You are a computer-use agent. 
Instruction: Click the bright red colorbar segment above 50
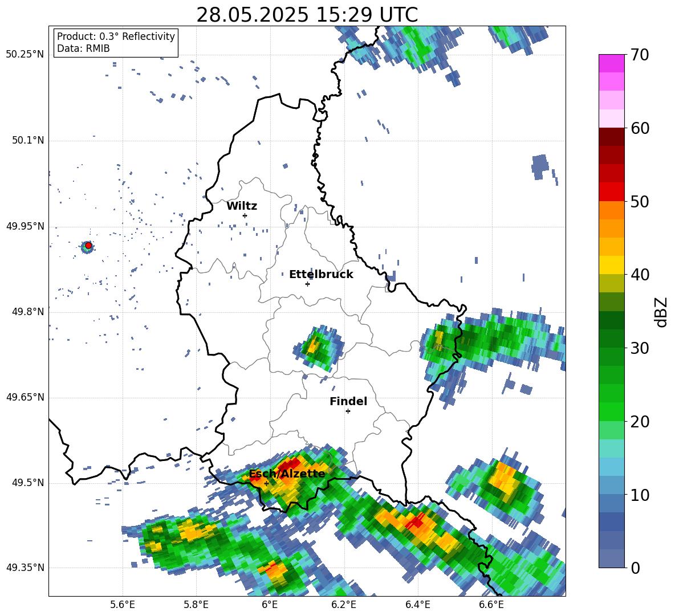[x=611, y=192]
